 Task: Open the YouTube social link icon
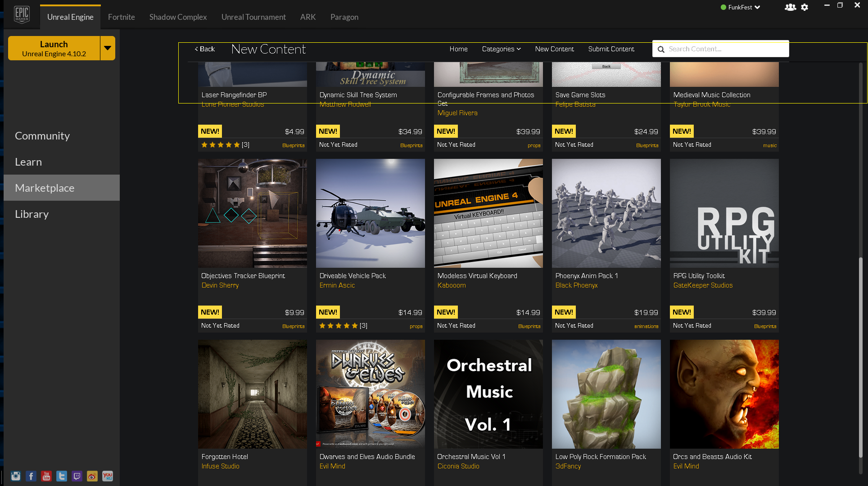click(46, 476)
